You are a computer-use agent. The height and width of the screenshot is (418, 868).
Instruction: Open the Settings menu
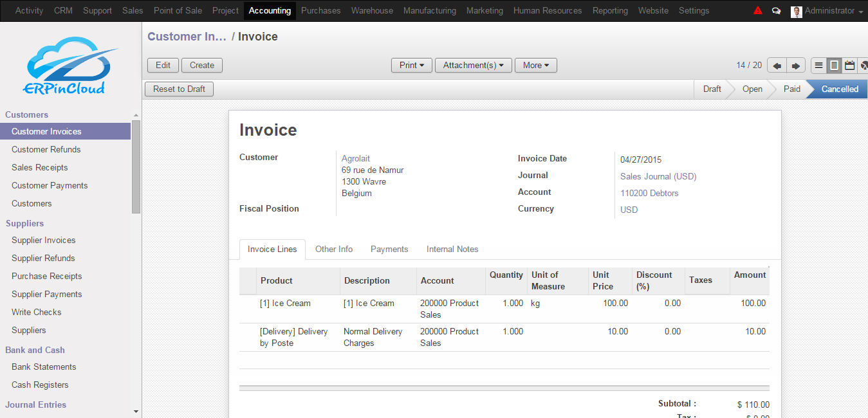[694, 11]
